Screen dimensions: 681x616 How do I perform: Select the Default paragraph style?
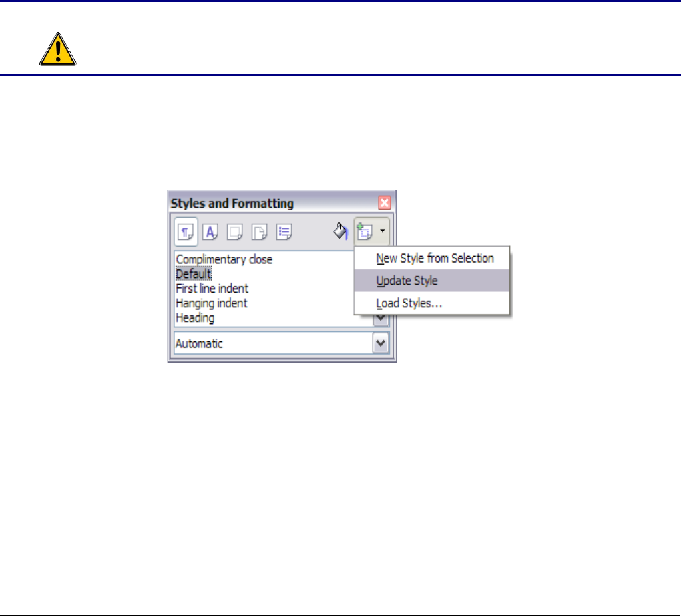[194, 274]
